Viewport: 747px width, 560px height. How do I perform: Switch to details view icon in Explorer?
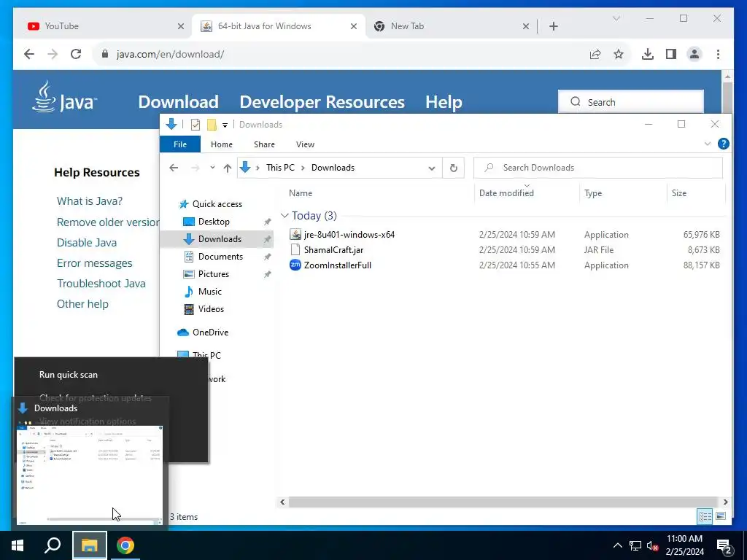click(x=705, y=516)
